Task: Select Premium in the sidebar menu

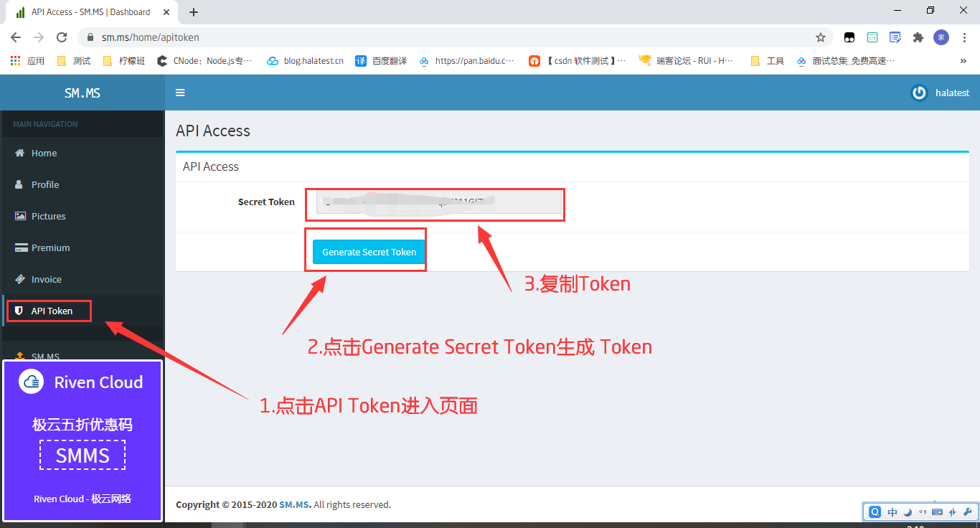Action: coord(83,247)
